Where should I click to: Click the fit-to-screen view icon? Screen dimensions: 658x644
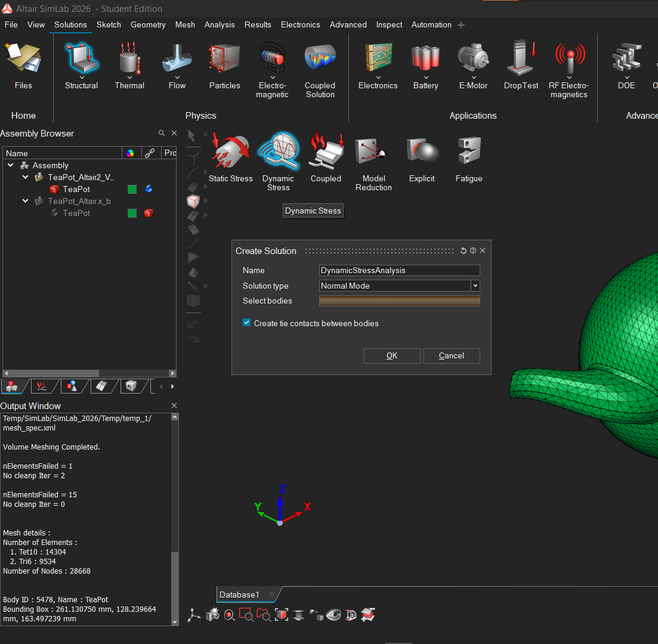[x=282, y=615]
